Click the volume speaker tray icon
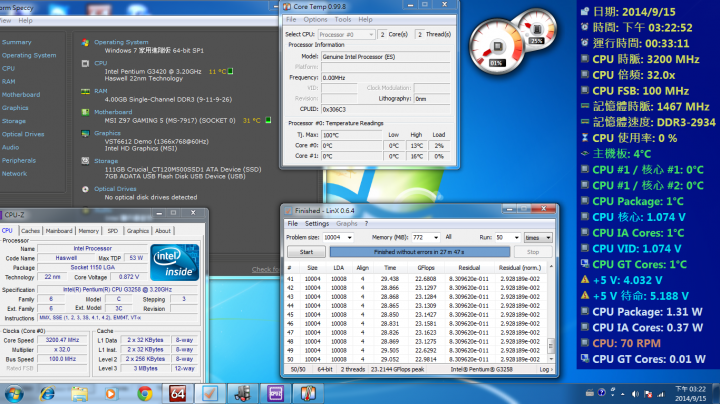 point(635,394)
